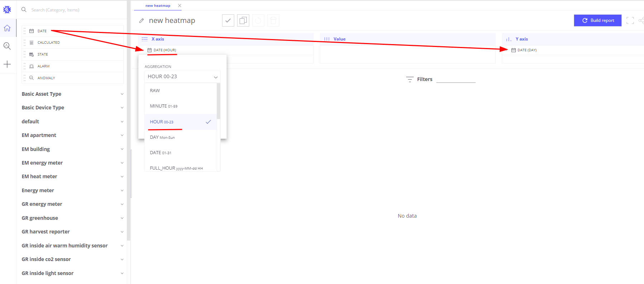Click the Build report button
The height and width of the screenshot is (284, 644).
point(597,20)
